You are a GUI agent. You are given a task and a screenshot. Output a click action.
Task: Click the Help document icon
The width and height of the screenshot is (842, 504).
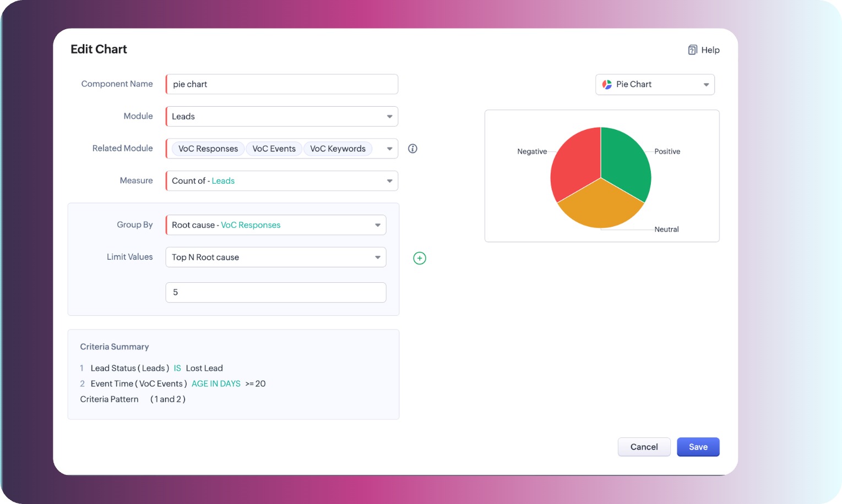[692, 50]
